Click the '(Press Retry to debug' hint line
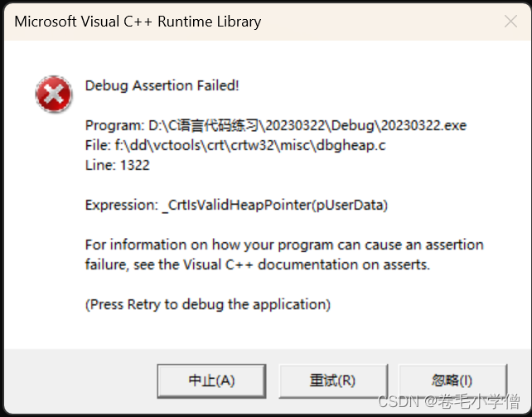532x417 pixels. point(208,305)
